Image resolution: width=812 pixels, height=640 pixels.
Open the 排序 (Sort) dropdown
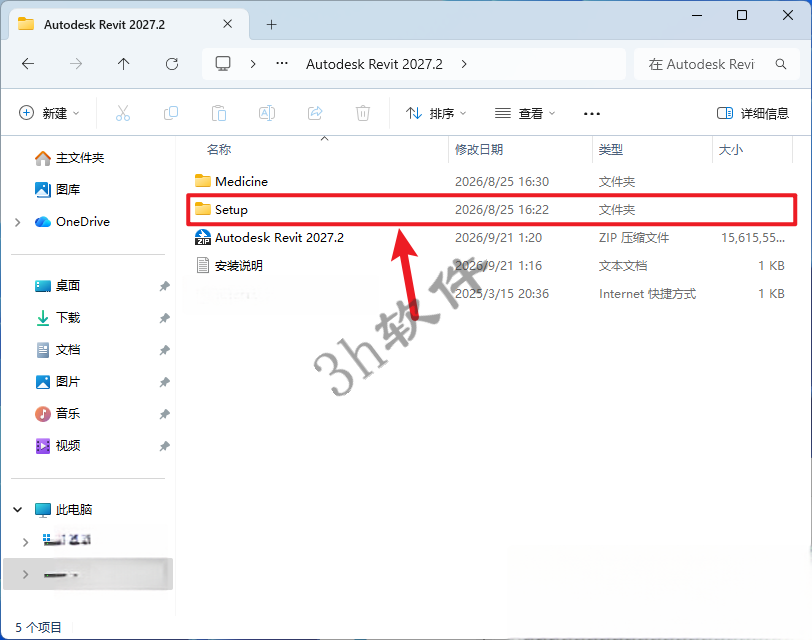[x=436, y=113]
